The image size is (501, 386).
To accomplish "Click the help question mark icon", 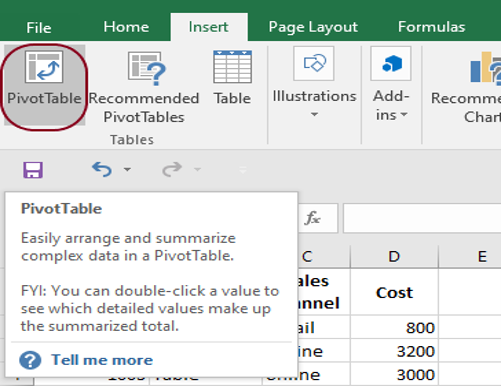I will pos(30,360).
